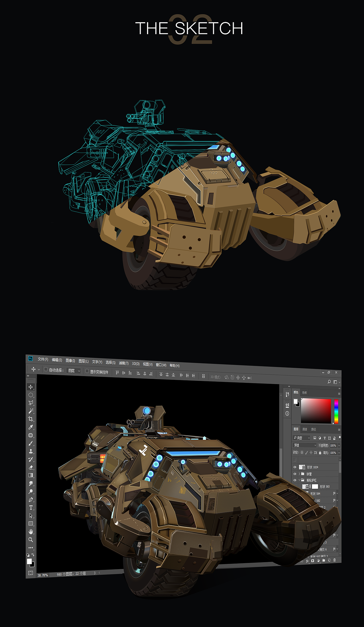This screenshot has height=627, width=364.
Task: Click the rainbow hue slider strip
Action: 336,411
